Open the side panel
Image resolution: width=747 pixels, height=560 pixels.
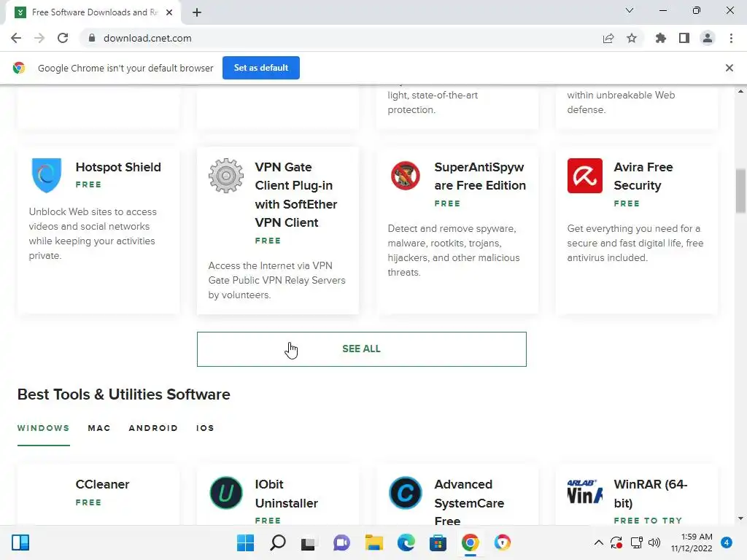click(x=684, y=38)
